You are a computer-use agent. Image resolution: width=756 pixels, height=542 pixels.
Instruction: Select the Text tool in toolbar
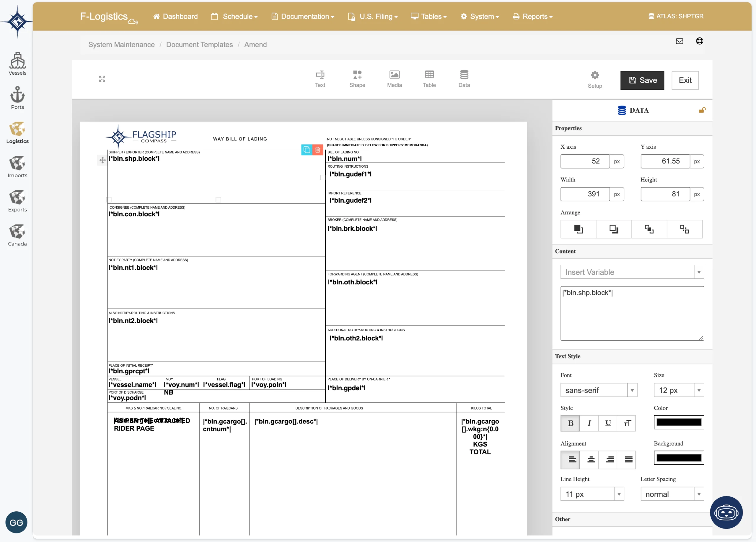[320, 79]
